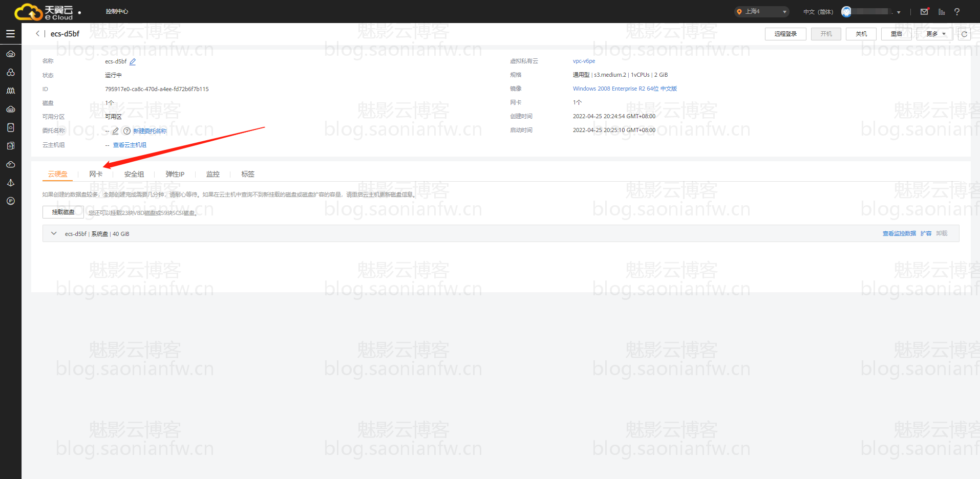Open the hamburger navigation menu
The image size is (980, 479).
[x=10, y=34]
